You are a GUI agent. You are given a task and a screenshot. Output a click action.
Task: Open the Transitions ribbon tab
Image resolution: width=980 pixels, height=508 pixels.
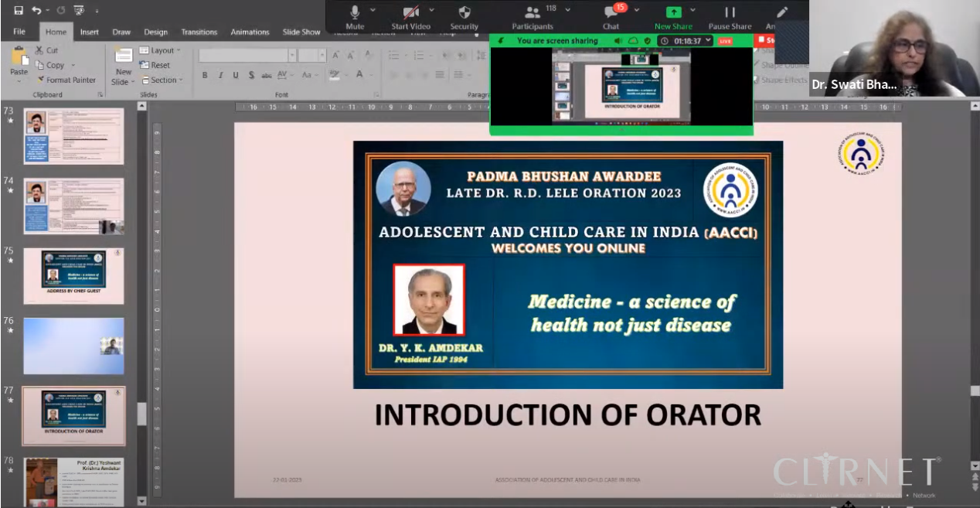click(199, 32)
